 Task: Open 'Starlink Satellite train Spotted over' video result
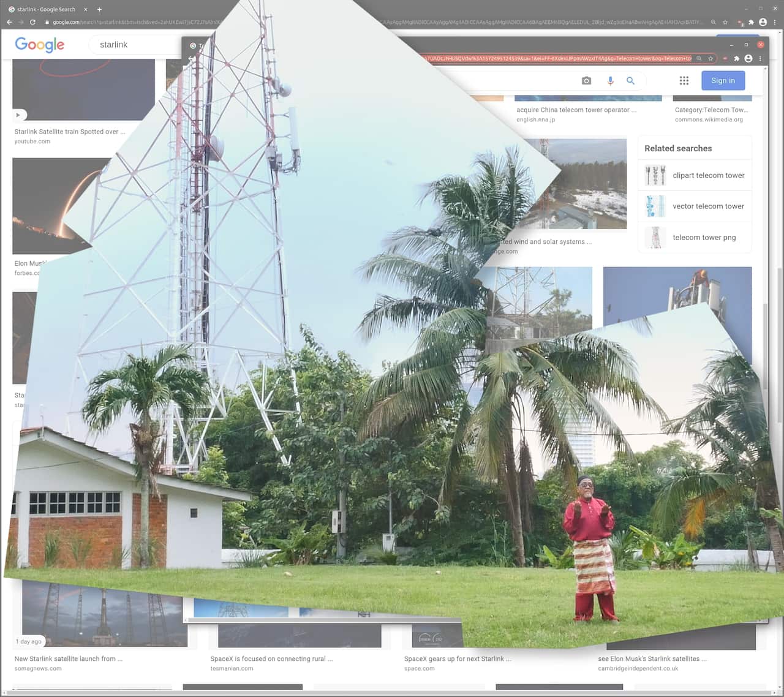[69, 132]
